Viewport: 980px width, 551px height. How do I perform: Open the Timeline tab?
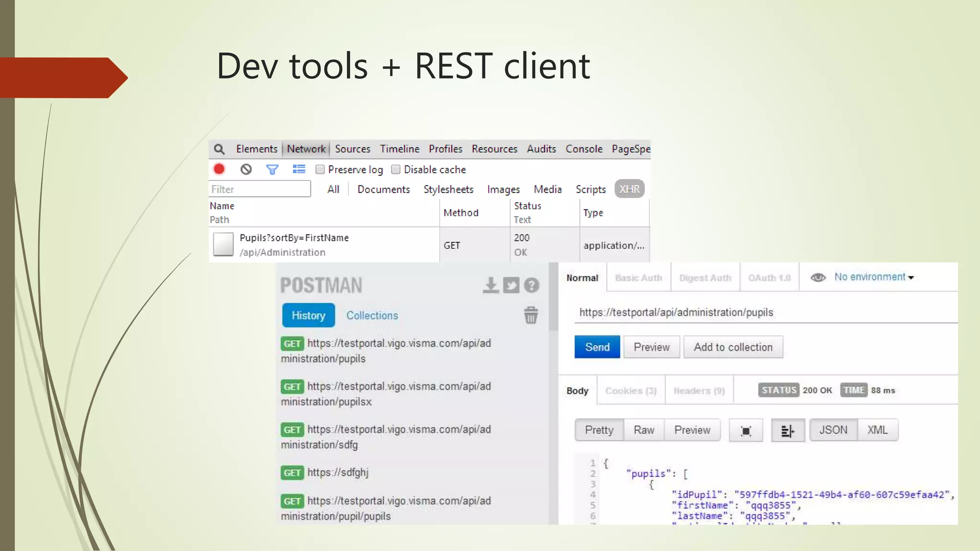[400, 149]
